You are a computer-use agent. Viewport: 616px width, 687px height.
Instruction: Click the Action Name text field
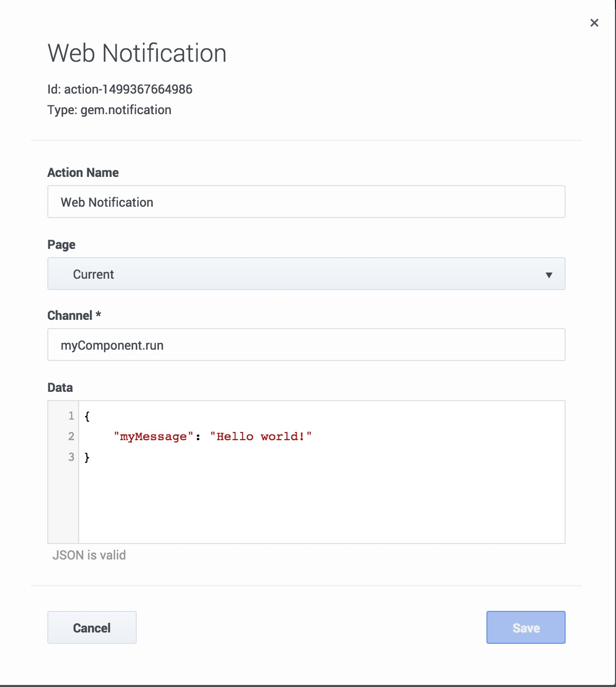point(306,202)
